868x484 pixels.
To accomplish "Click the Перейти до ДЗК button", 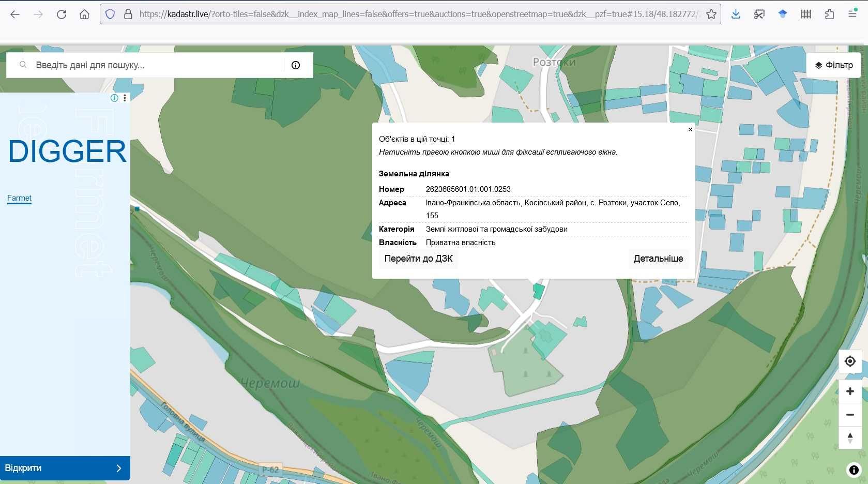I will (418, 259).
